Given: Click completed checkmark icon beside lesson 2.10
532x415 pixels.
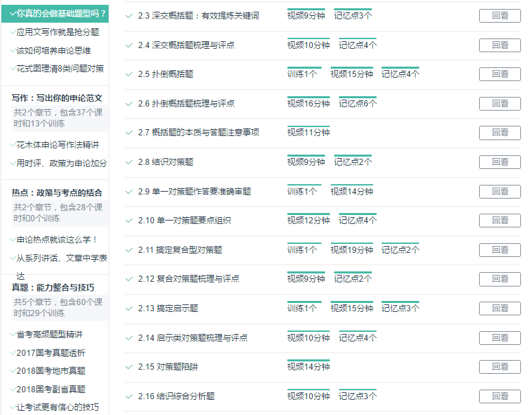Looking at the screenshot, I should (129, 221).
